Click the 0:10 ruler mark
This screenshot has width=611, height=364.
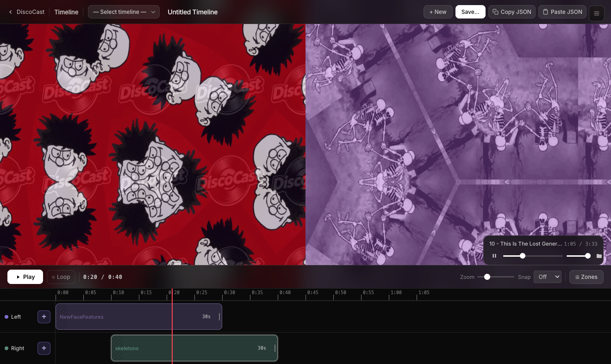click(118, 293)
